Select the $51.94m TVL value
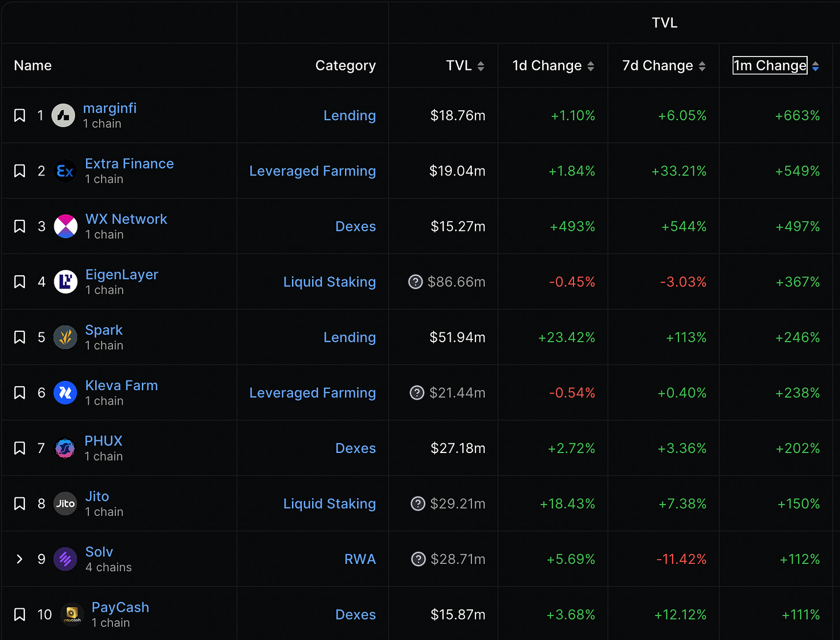The height and width of the screenshot is (640, 840). pos(457,337)
